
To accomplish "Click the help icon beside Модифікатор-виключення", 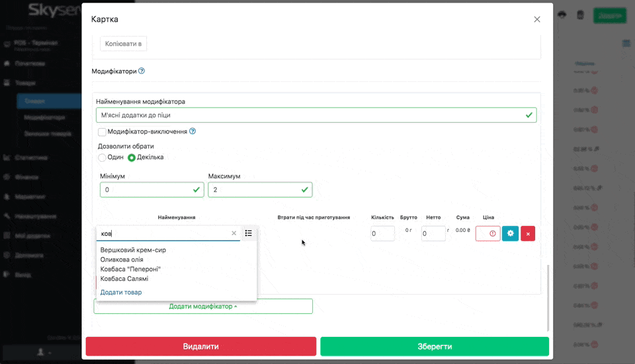I will 192,131.
